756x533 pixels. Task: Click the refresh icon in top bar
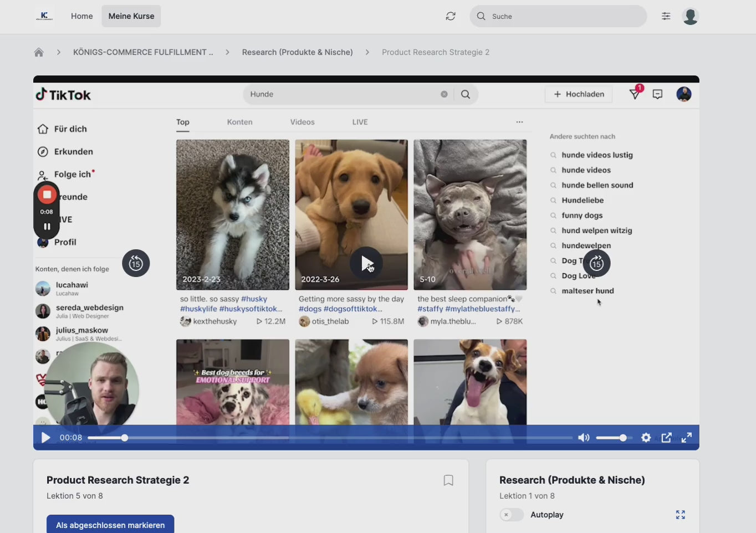pyautogui.click(x=451, y=16)
